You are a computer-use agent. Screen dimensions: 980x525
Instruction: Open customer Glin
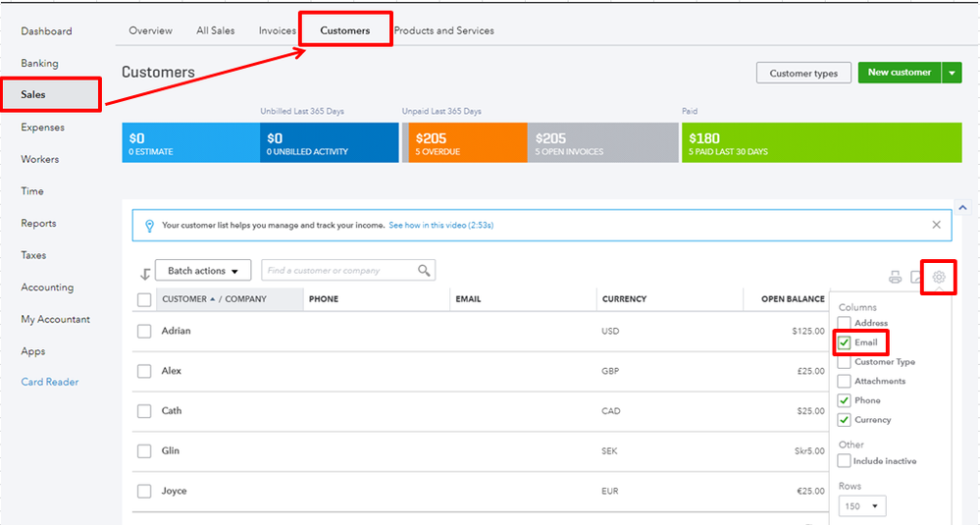(x=171, y=450)
